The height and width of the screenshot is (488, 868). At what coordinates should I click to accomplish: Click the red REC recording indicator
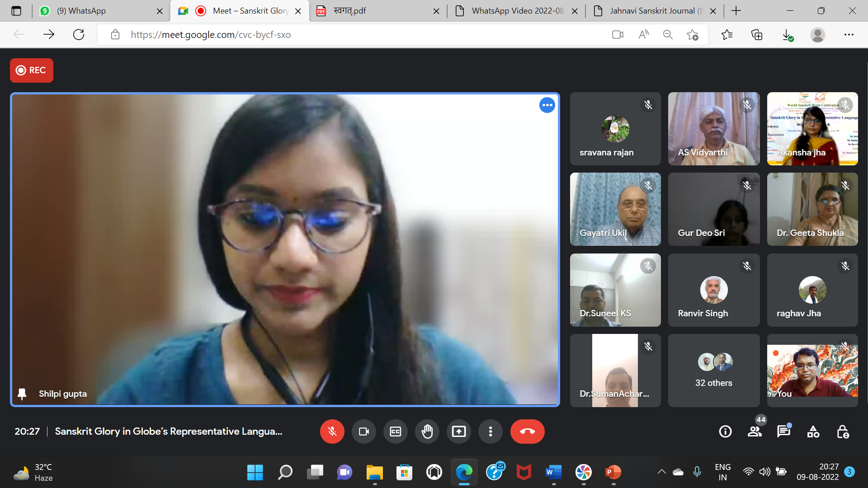point(32,70)
